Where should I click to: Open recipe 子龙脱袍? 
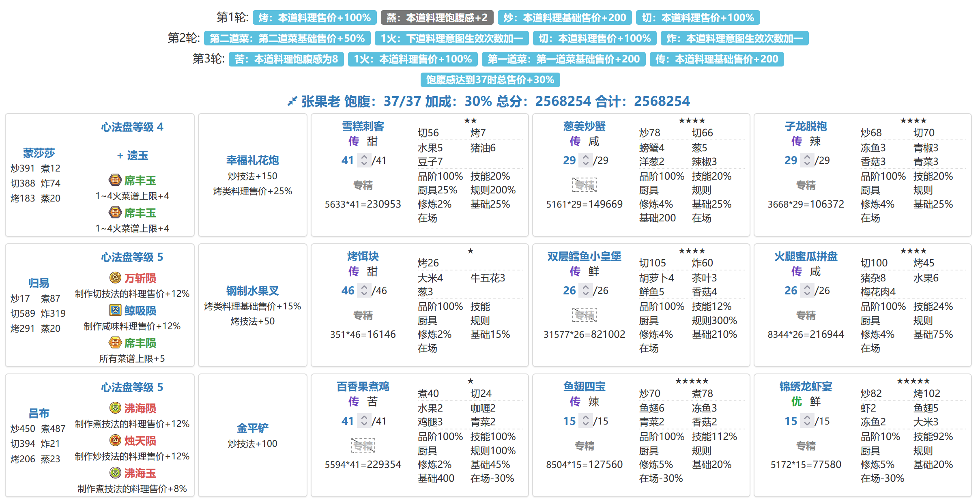[806, 126]
